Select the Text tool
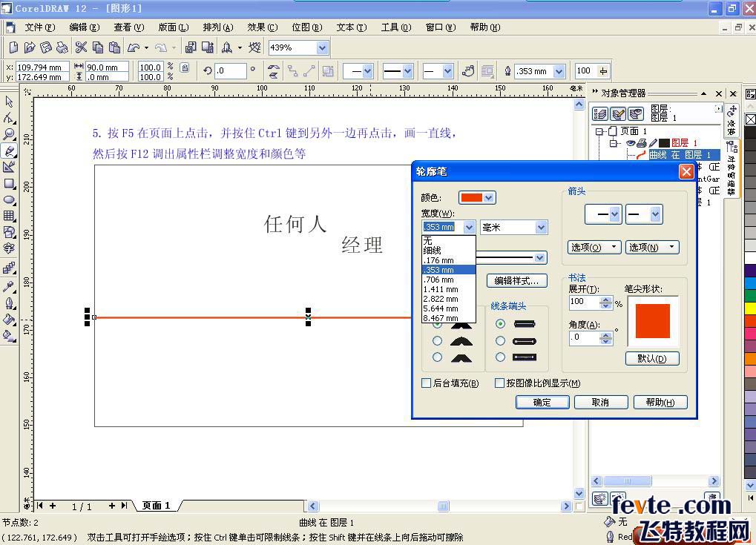This screenshot has height=545, width=756. (x=9, y=248)
